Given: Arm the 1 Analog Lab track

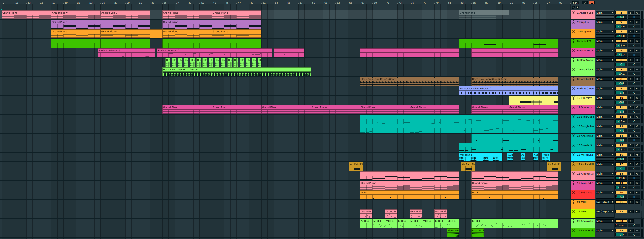Looking at the screenshot, I should (x=637, y=13).
